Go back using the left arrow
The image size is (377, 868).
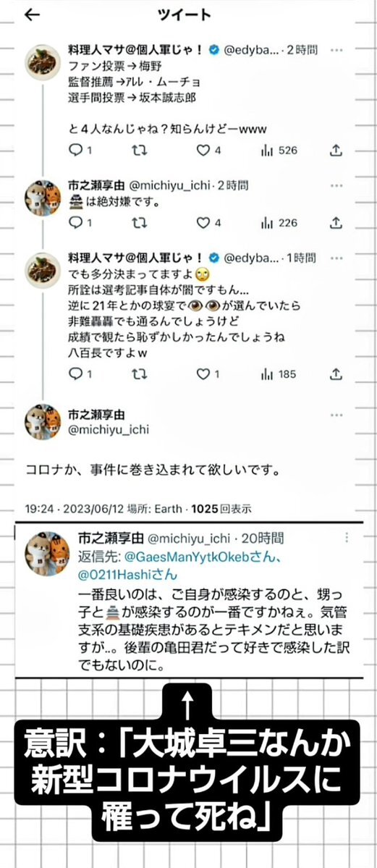pyautogui.click(x=33, y=14)
